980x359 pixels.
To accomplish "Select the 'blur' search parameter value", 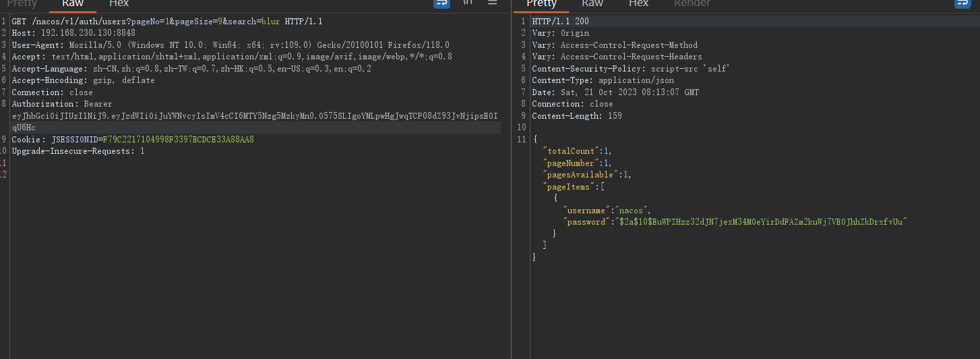I will click(271, 22).
